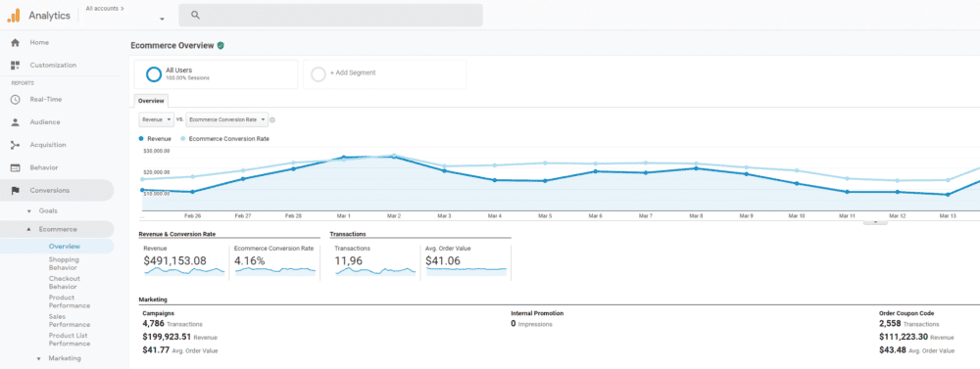Screen dimensions: 980x369
Task: Click the empty Add Segment circle
Action: click(x=318, y=74)
